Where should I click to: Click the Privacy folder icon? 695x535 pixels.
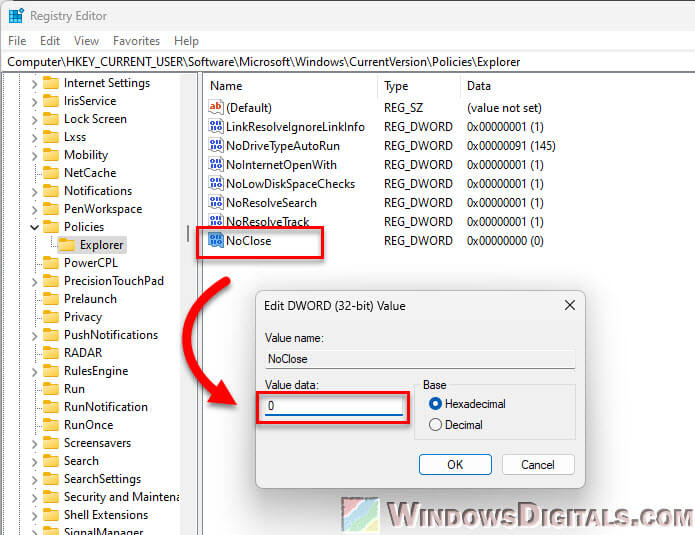pos(51,317)
